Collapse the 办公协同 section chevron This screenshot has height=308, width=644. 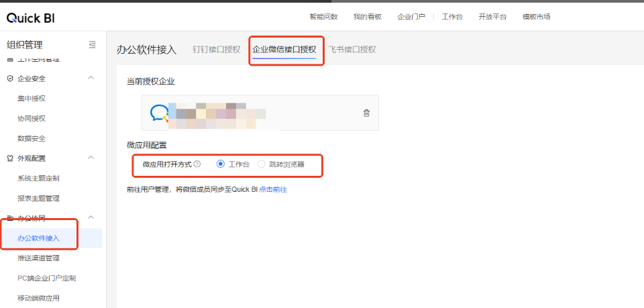click(91, 218)
